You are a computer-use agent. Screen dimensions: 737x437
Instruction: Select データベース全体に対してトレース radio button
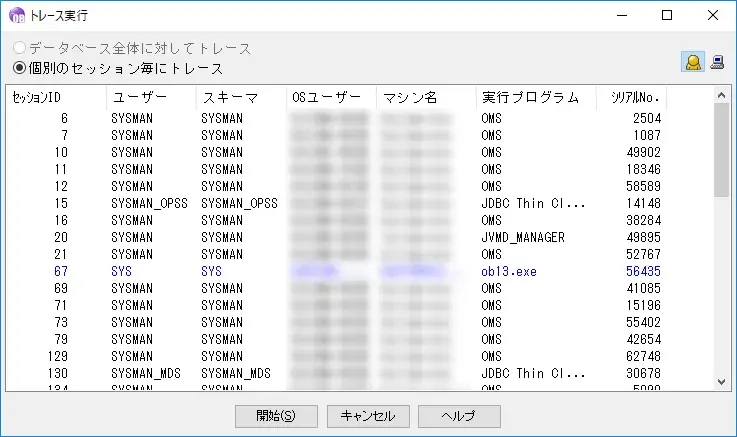(x=18, y=48)
